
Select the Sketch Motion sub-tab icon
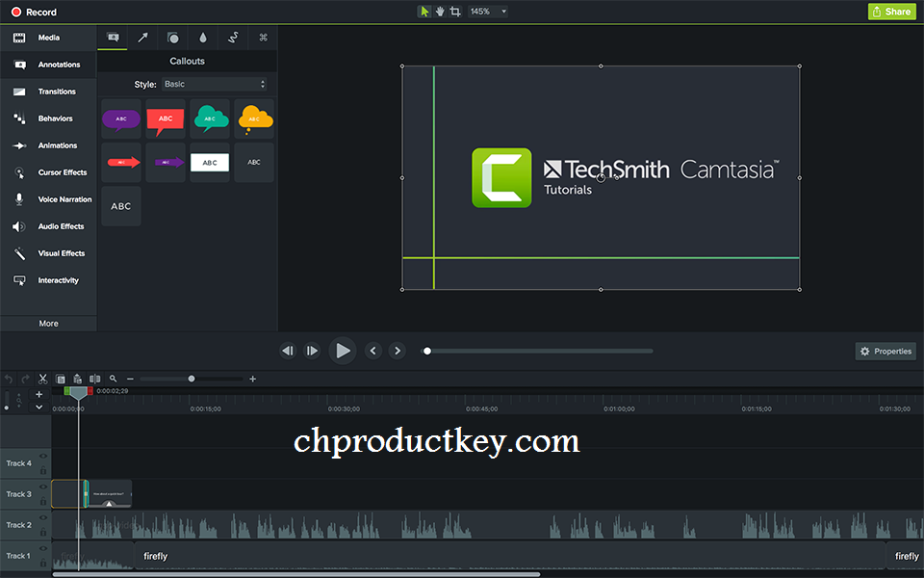[233, 38]
